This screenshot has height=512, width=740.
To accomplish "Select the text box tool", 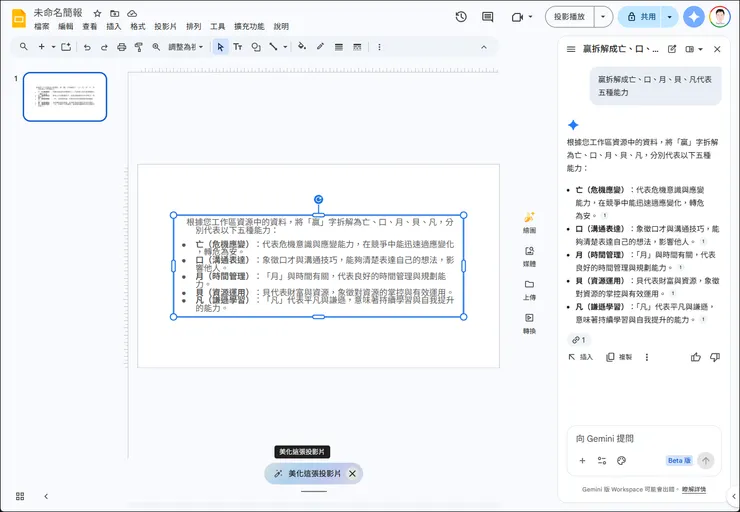I will (238, 47).
